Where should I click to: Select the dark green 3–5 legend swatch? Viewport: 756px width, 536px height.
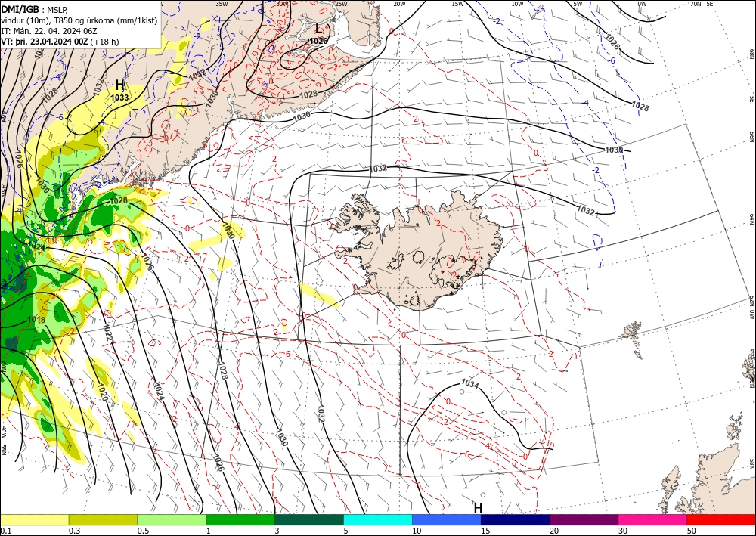tap(309, 519)
